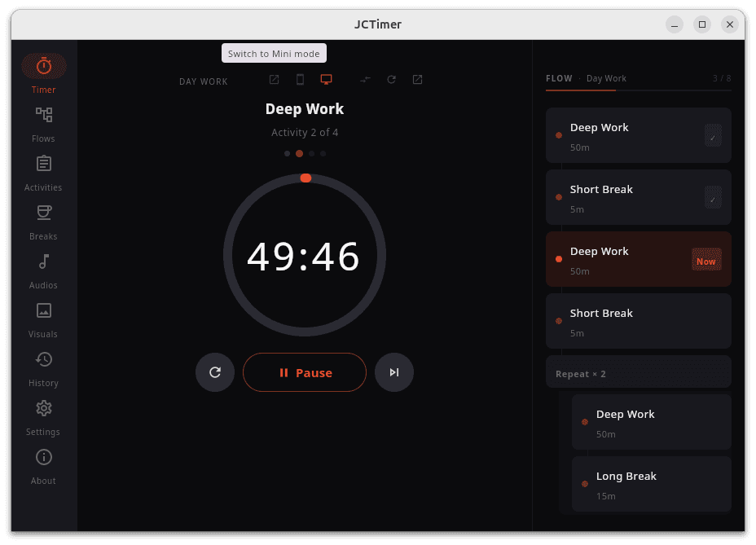The image size is (756, 545).
Task: Click the pop-out icon left of phone icon
Action: [x=274, y=80]
